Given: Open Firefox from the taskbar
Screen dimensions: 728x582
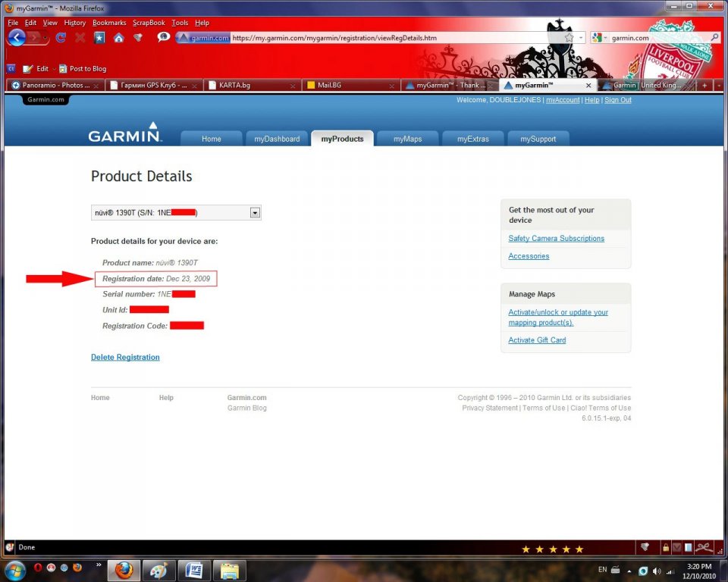Looking at the screenshot, I should tap(124, 571).
